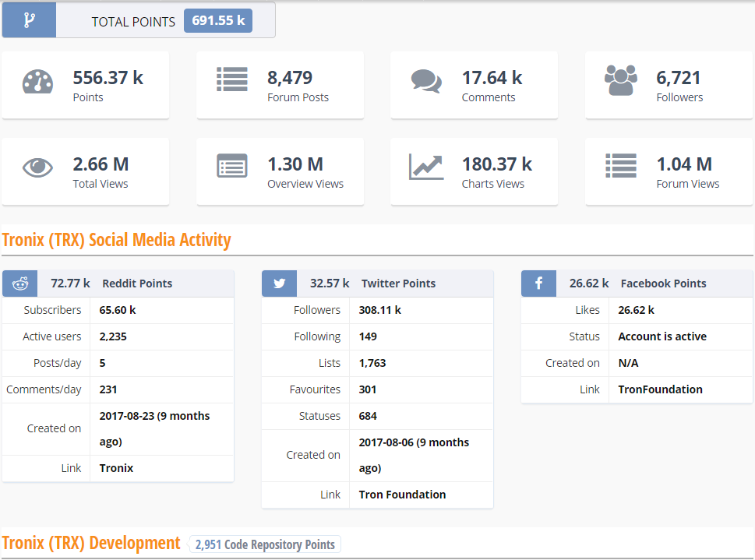The image size is (755, 560).
Task: Click the list icon beside Forum Views
Action: coord(621,166)
